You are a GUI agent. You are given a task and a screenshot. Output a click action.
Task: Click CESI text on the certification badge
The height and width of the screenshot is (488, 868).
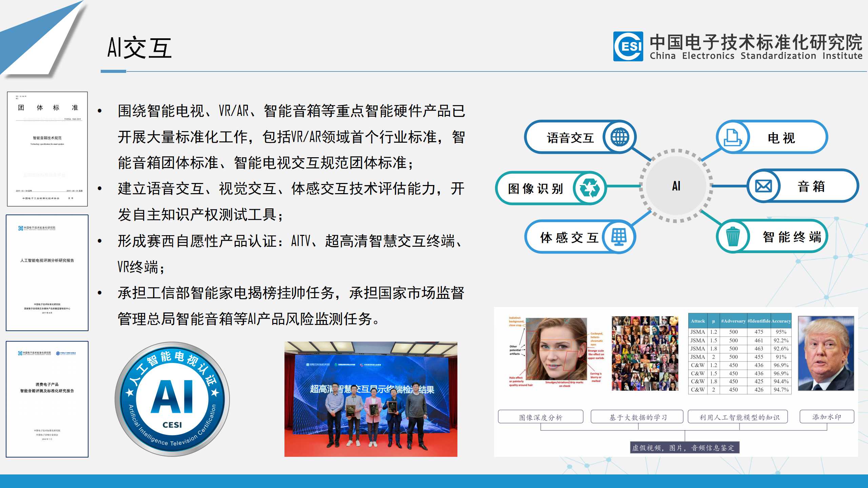[x=172, y=425]
